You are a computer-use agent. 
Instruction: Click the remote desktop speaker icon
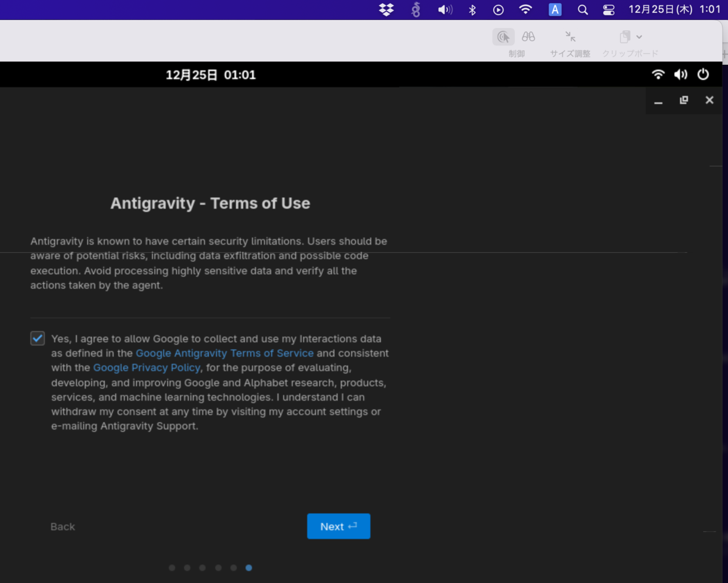pos(681,75)
